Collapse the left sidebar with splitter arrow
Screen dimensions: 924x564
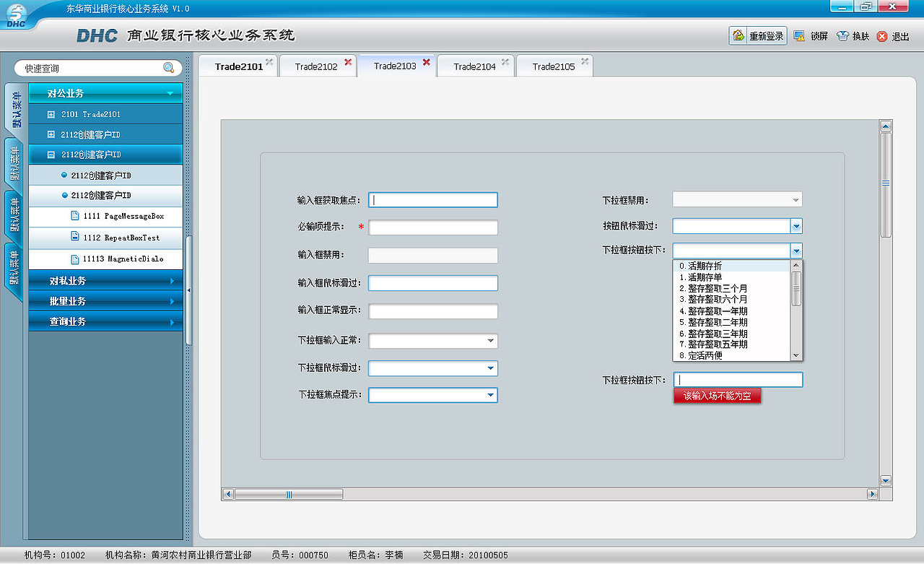[x=188, y=290]
